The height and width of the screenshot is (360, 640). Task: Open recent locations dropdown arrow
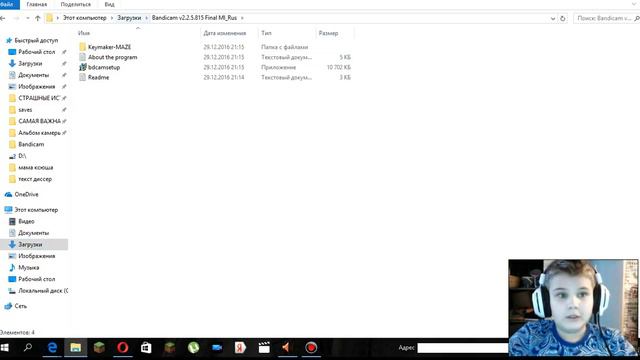(x=27, y=18)
